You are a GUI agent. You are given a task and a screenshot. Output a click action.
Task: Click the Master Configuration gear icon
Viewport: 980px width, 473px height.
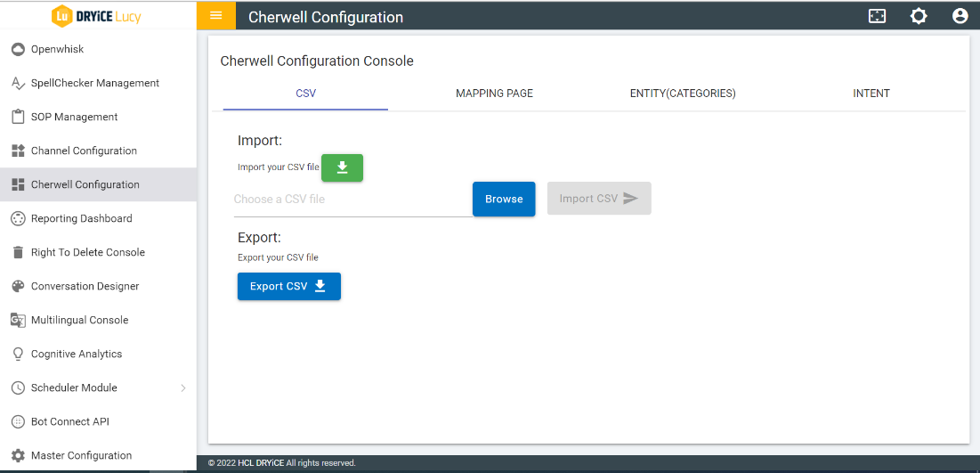click(x=18, y=455)
